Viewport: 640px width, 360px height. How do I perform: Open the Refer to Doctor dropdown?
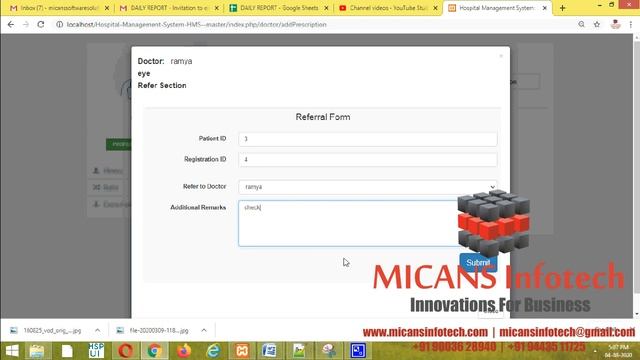coord(368,187)
